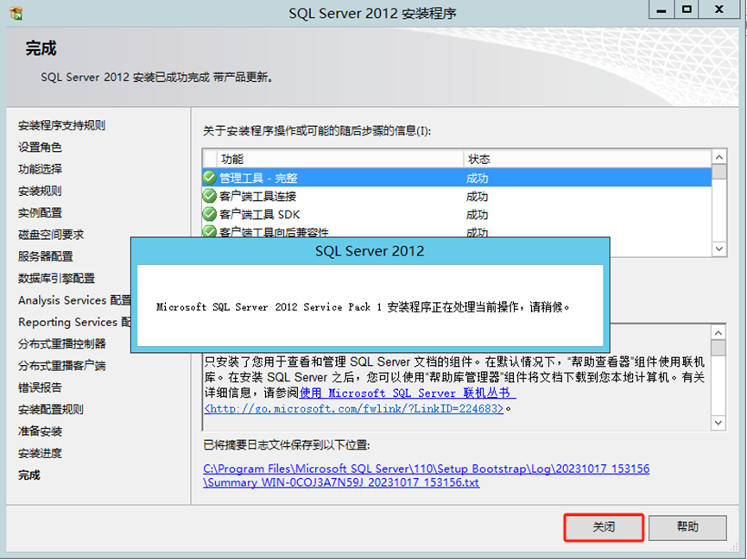Click the Service Pack 1 请稍候 message text
Image resolution: width=747 pixels, height=560 pixels.
[x=363, y=307]
